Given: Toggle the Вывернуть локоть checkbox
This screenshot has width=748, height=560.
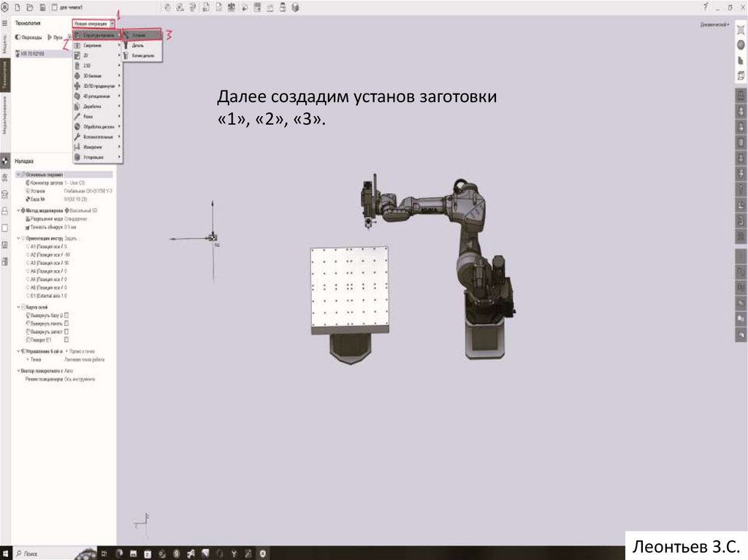Looking at the screenshot, I should [x=66, y=323].
